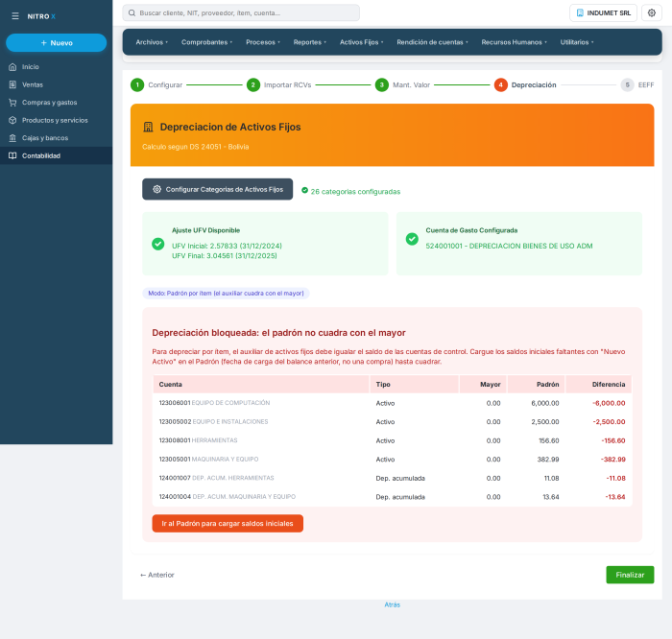Click the INDUMET SRL company button

(x=603, y=12)
